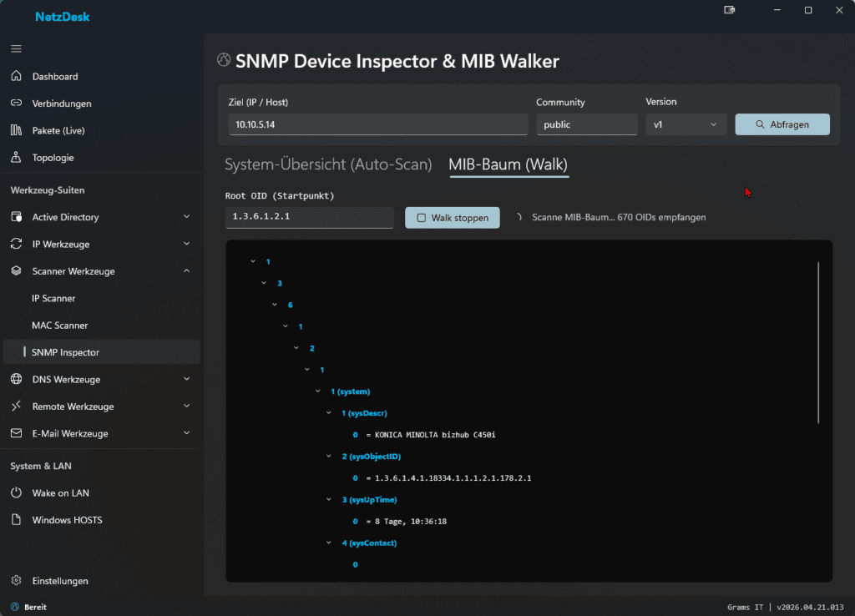The image size is (855, 616).
Task: Click the Root OID input field
Action: pyautogui.click(x=309, y=218)
